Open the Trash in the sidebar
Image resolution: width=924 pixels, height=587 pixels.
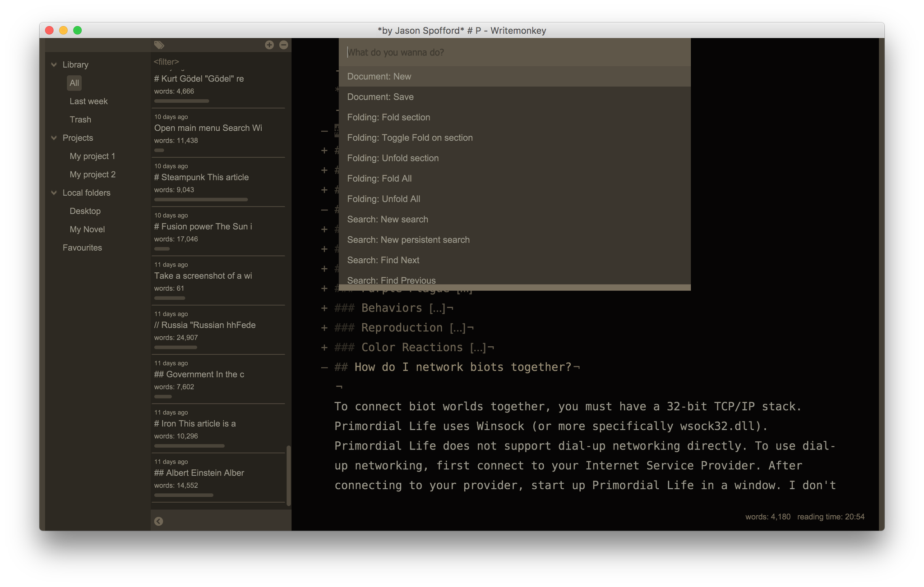coord(80,119)
